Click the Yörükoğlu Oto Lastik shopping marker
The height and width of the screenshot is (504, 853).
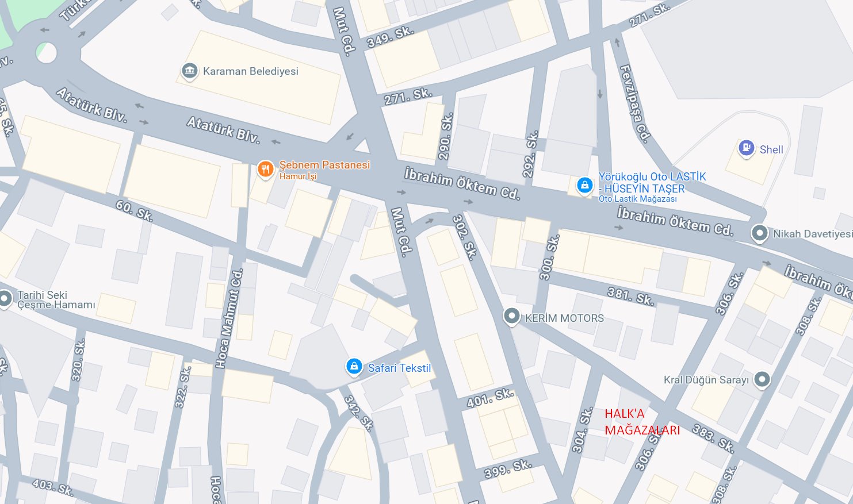584,186
